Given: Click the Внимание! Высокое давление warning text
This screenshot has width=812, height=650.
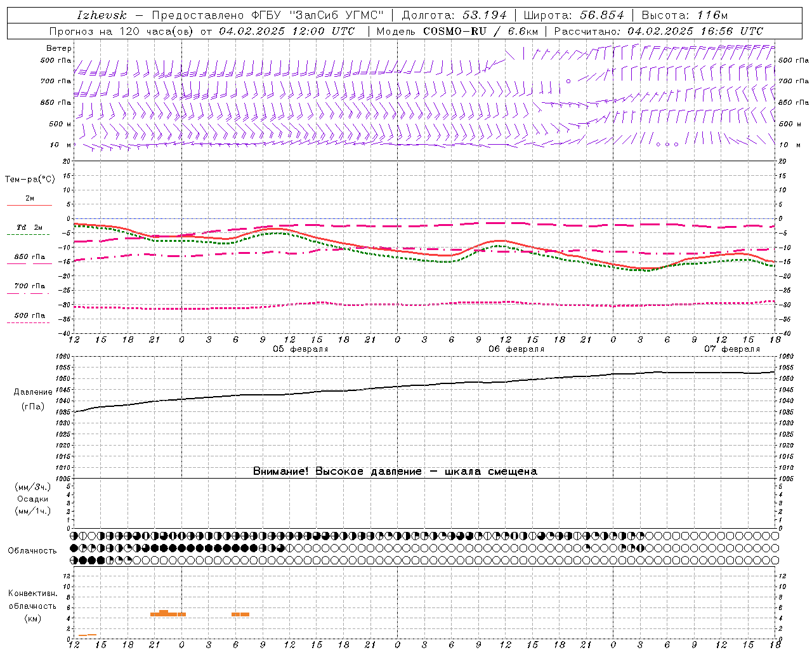Looking at the screenshot, I should pyautogui.click(x=395, y=472).
